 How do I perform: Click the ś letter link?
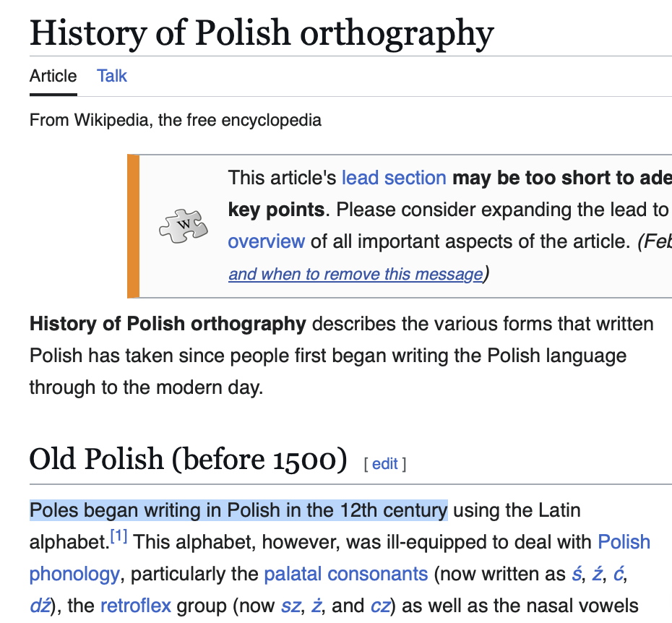pos(577,574)
